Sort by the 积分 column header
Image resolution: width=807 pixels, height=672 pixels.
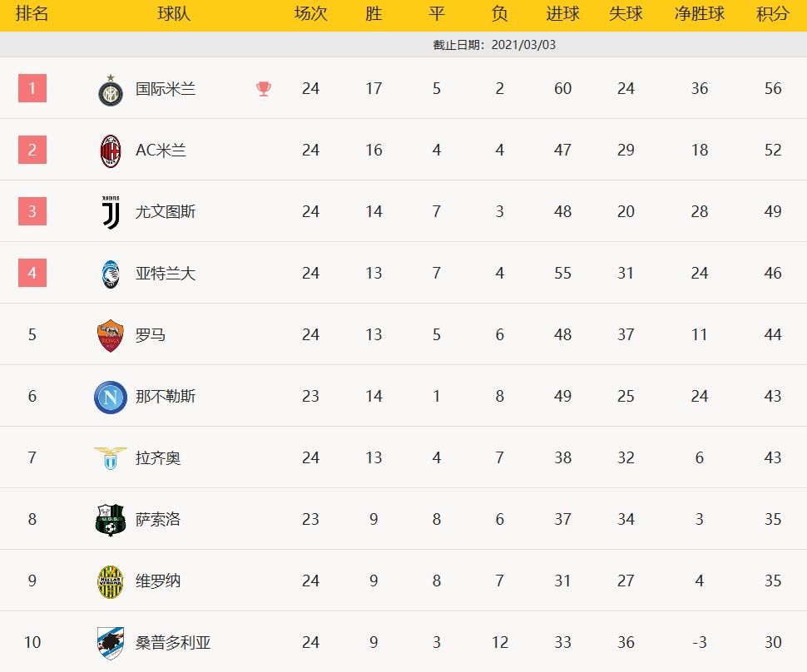[x=773, y=14]
